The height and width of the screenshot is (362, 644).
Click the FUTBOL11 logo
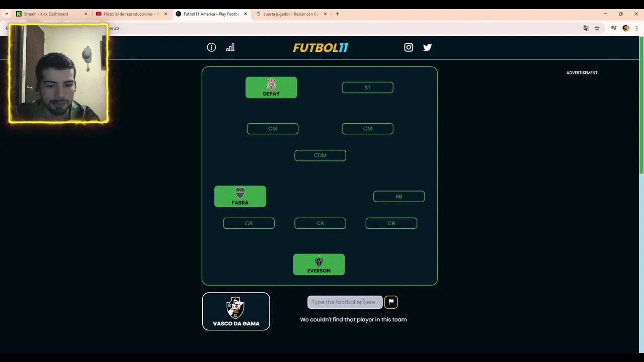pyautogui.click(x=320, y=48)
